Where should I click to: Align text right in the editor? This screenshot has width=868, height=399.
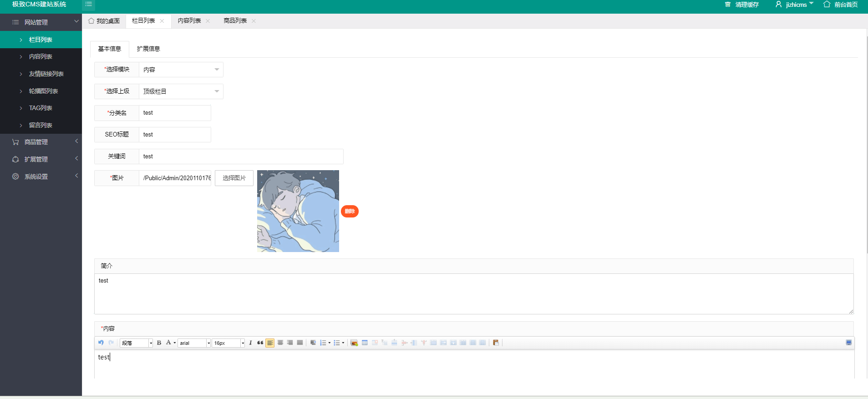click(x=290, y=343)
